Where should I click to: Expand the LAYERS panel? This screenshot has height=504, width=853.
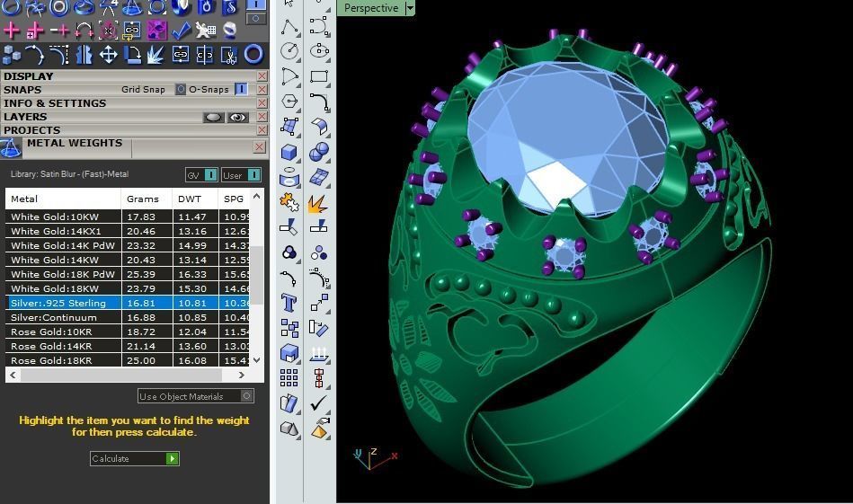[25, 117]
